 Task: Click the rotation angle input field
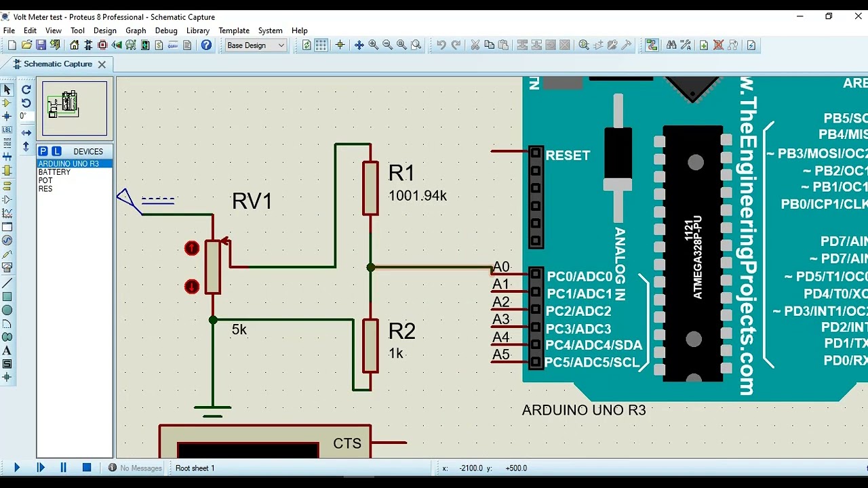click(x=26, y=117)
